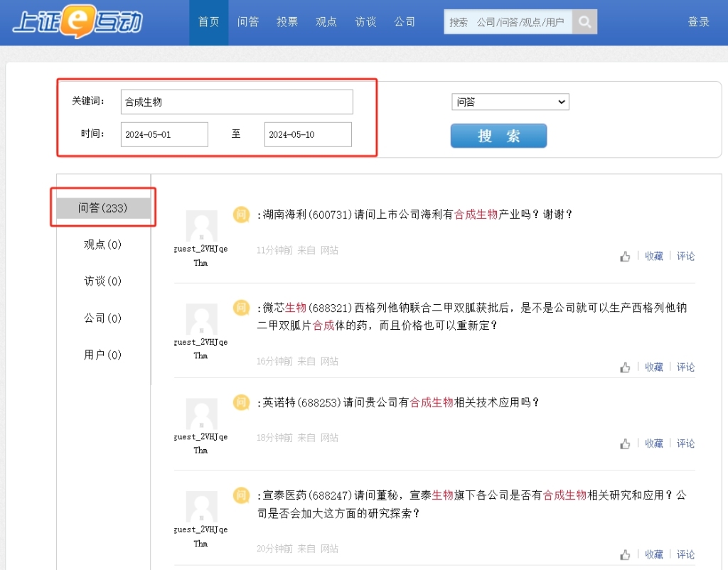
Task: Open 公司 in top navigation
Action: point(405,22)
